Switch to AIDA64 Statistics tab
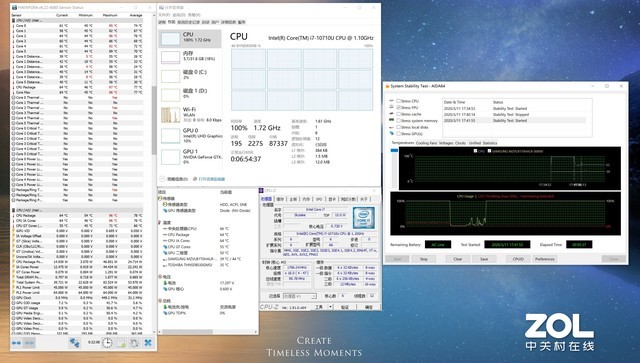This screenshot has width=640, height=363. point(490,143)
